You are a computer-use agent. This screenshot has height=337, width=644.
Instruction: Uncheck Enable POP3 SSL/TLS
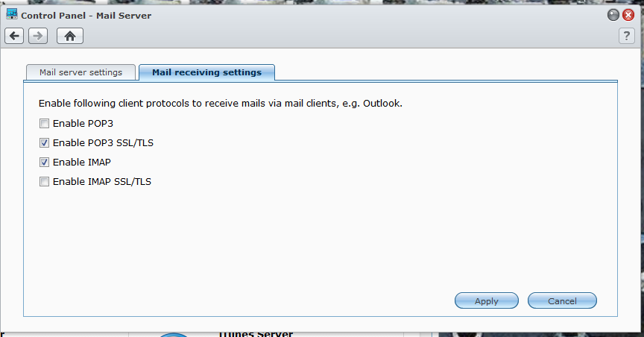[x=45, y=142]
